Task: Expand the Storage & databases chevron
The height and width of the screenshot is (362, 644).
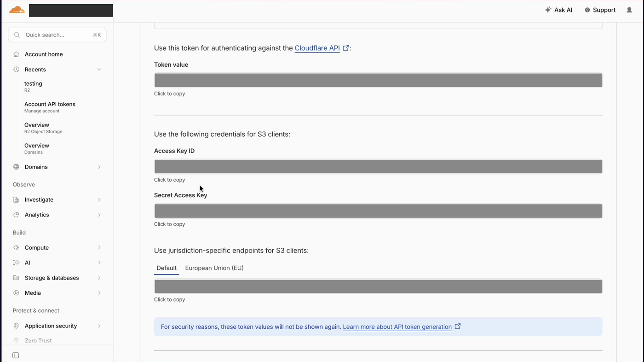Action: (99, 278)
